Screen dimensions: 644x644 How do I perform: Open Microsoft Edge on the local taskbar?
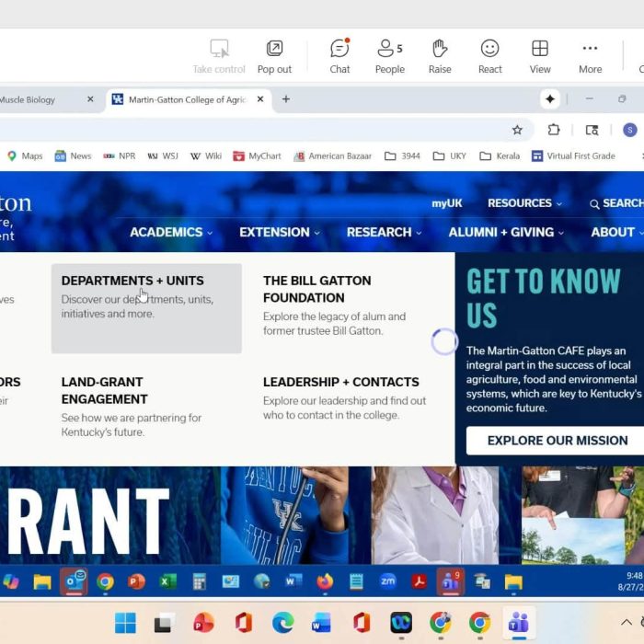point(282,623)
